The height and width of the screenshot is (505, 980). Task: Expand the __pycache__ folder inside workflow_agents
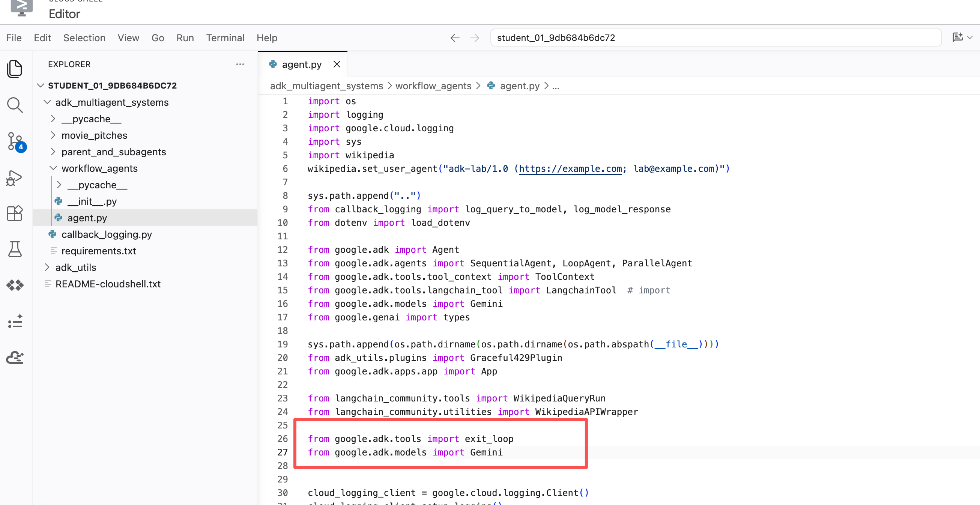(59, 185)
